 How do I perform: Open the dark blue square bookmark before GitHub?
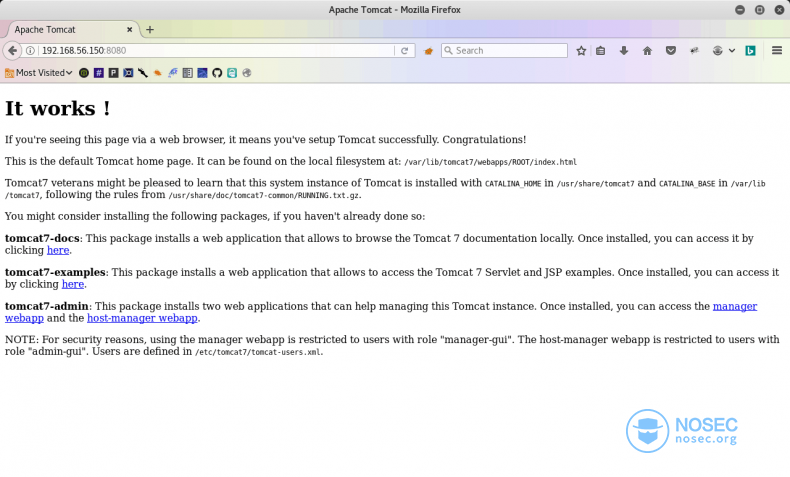point(202,73)
